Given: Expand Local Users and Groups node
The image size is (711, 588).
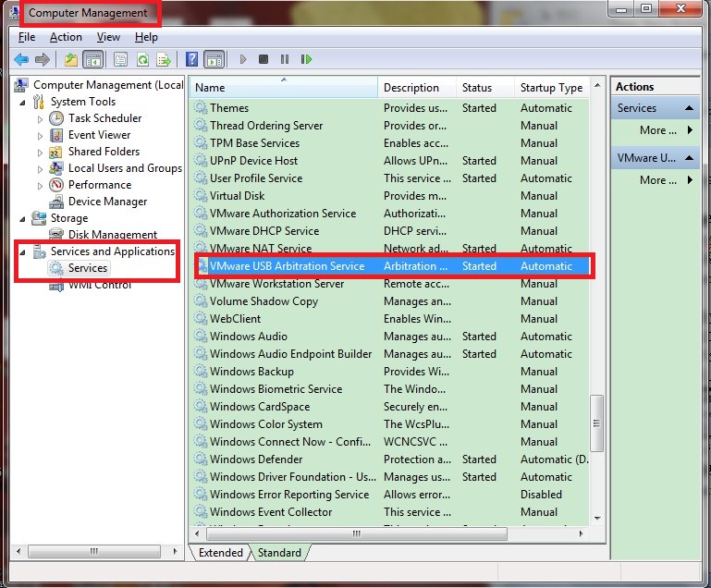Looking at the screenshot, I should pyautogui.click(x=40, y=169).
